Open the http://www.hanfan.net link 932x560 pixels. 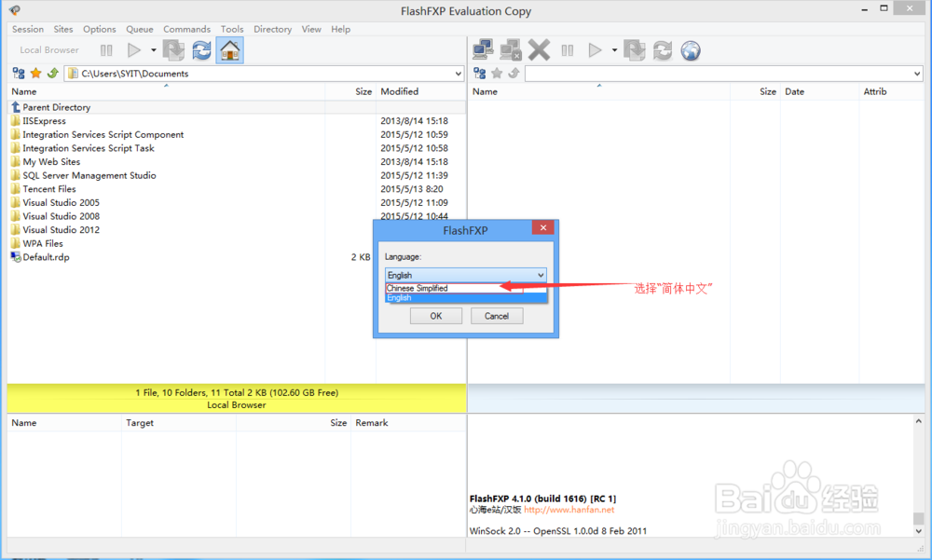click(x=569, y=510)
